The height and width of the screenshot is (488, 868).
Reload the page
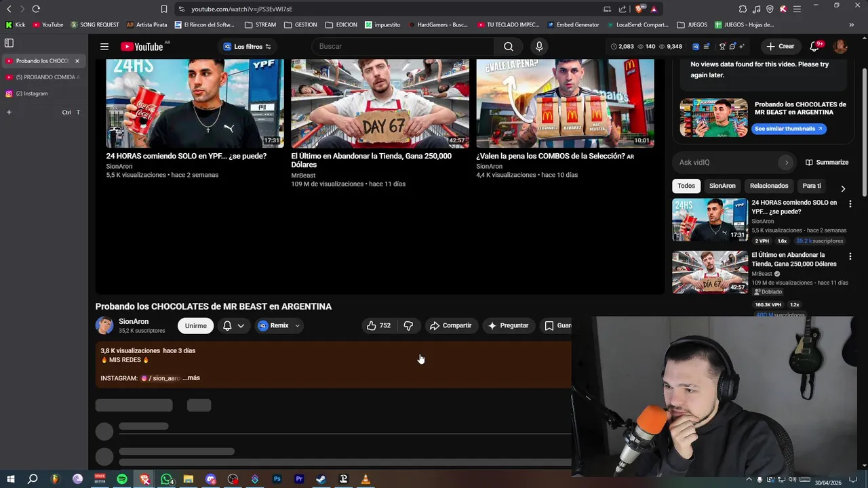(36, 9)
